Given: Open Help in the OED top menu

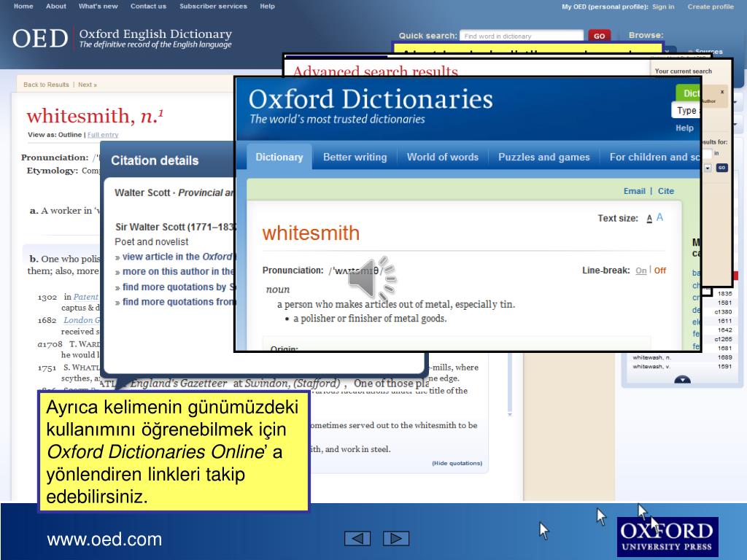Looking at the screenshot, I should pyautogui.click(x=267, y=6).
